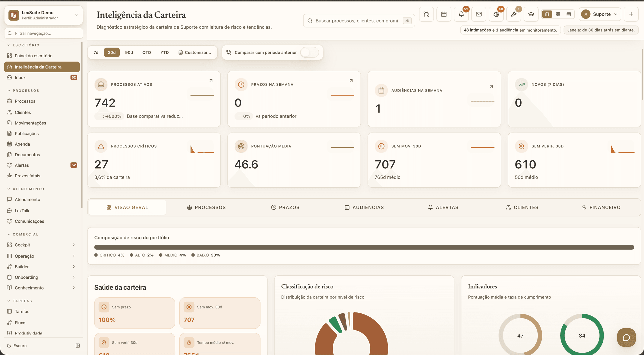Image resolution: width=644 pixels, height=355 pixels.
Task: Open LexSuite Demo workspace dropdown
Action: (43, 15)
